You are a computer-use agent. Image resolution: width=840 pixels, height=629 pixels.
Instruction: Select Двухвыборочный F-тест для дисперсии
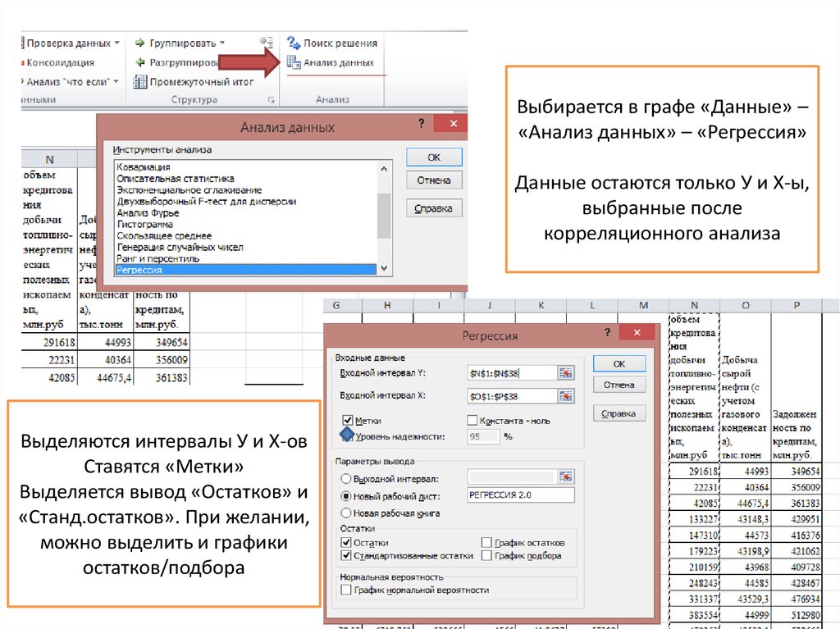(246, 202)
